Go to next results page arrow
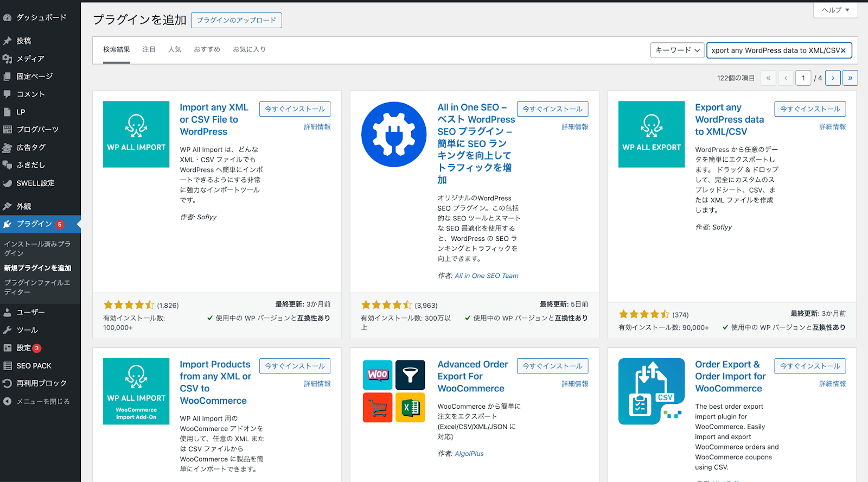Viewport: 868px width, 482px height. (833, 78)
